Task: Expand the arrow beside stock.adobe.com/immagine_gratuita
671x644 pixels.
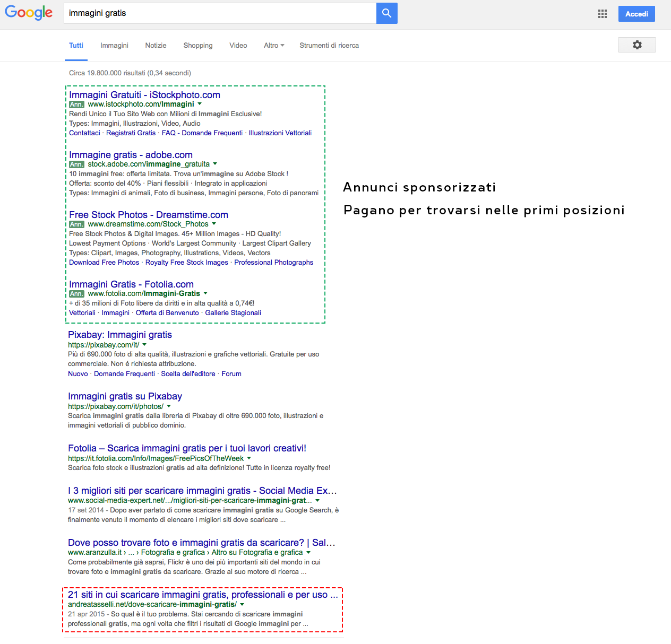Action: coord(215,164)
